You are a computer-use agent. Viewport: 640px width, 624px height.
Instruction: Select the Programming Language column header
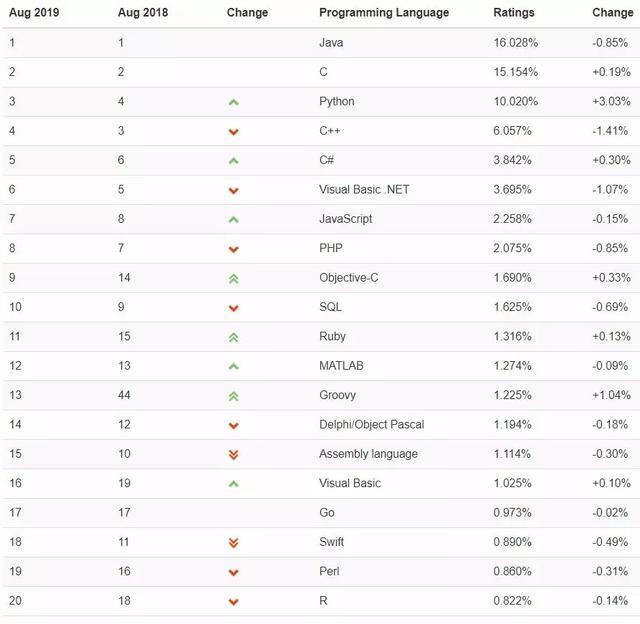point(384,13)
